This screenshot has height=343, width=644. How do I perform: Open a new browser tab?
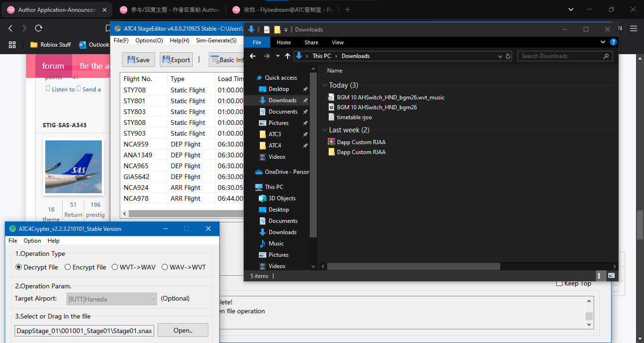point(347,9)
